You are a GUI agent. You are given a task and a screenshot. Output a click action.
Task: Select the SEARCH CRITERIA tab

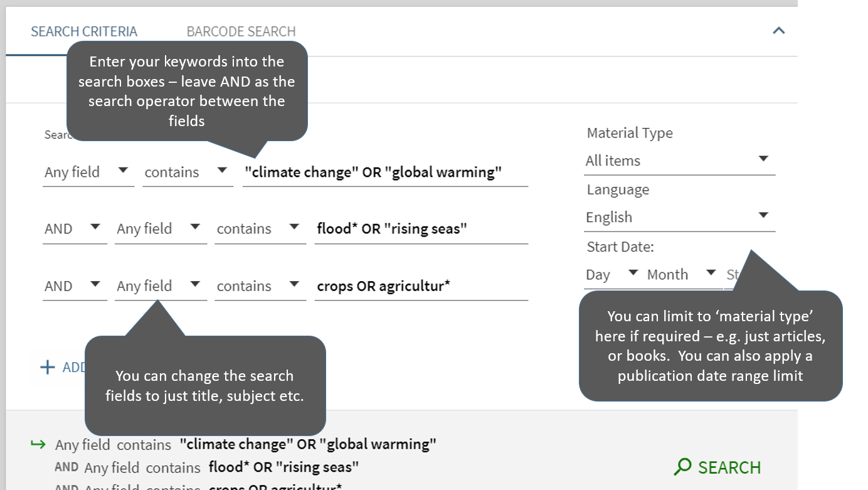click(84, 31)
